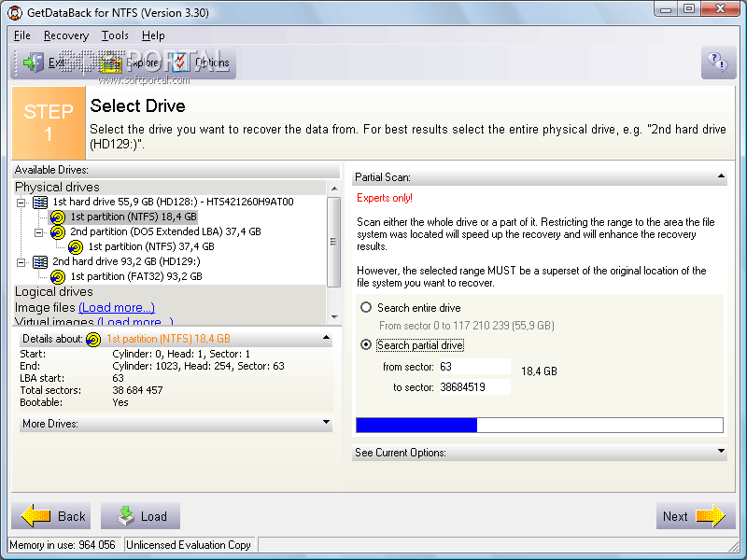
Task: Click the Back button
Action: [x=51, y=516]
